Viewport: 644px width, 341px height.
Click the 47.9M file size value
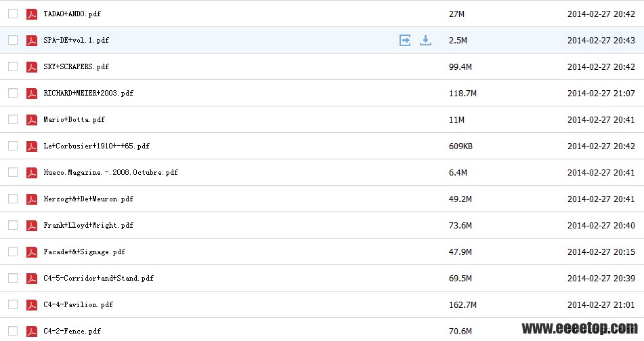460,252
